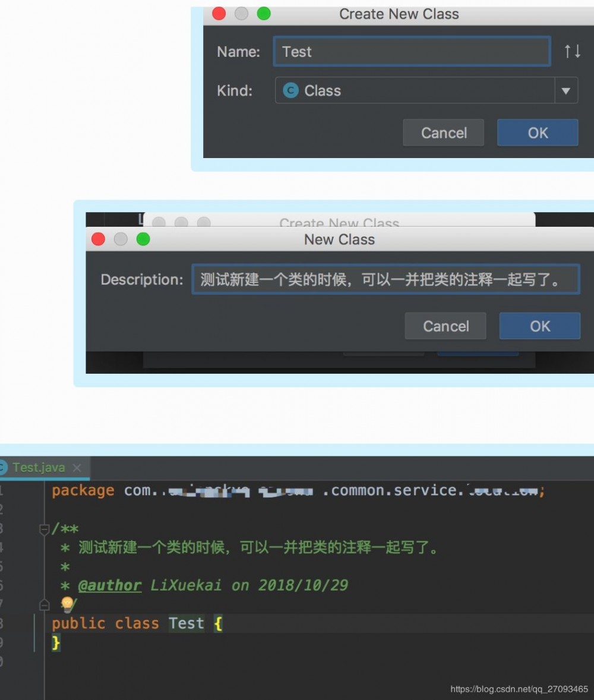Viewport: 594px width, 700px height.
Task: Cancel the New Class description dialog
Action: point(445,326)
